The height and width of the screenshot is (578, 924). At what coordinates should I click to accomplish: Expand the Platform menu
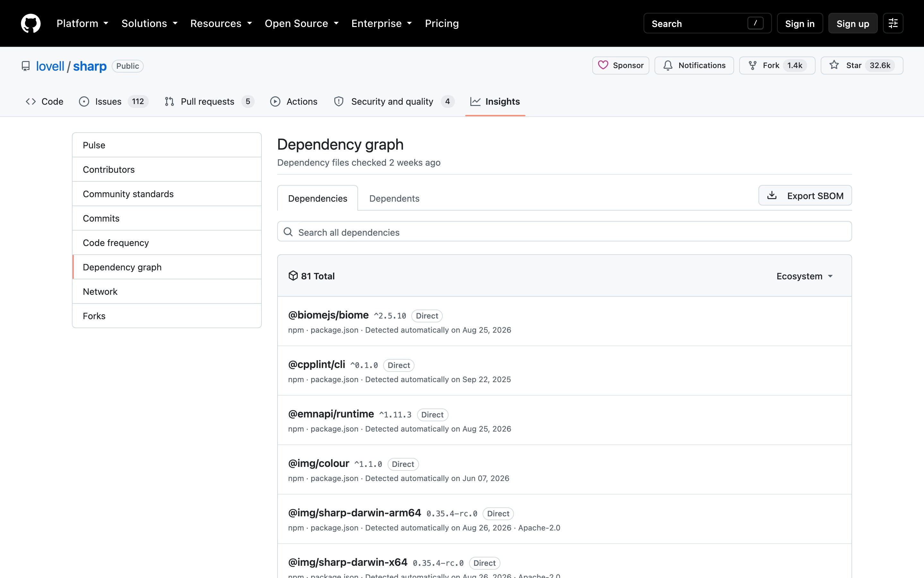click(x=82, y=23)
